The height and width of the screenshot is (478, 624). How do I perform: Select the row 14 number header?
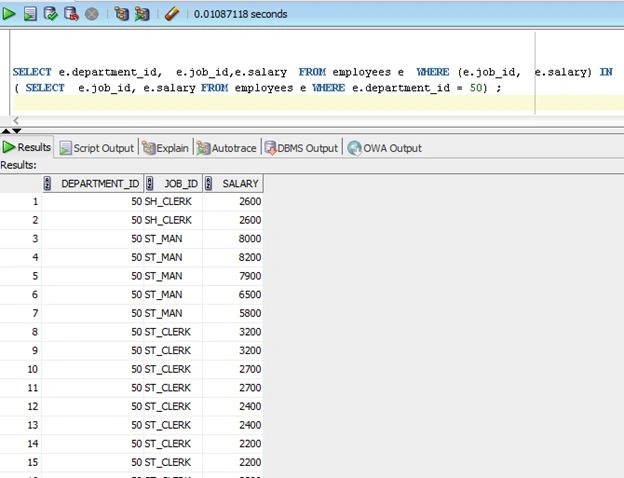pos(21,443)
